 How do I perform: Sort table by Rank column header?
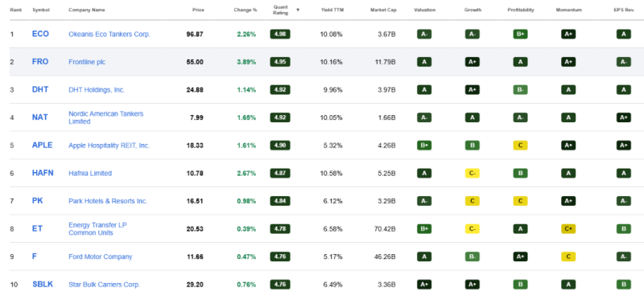[15, 10]
